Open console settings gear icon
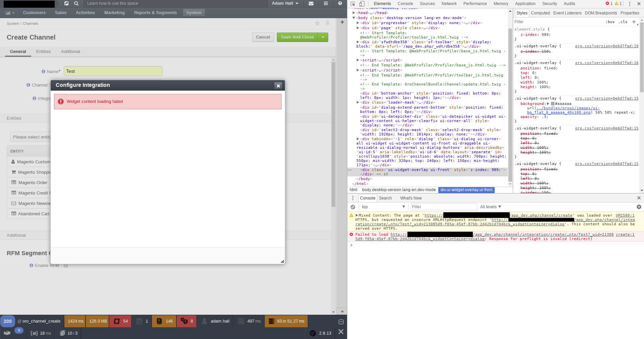 tap(639, 207)
